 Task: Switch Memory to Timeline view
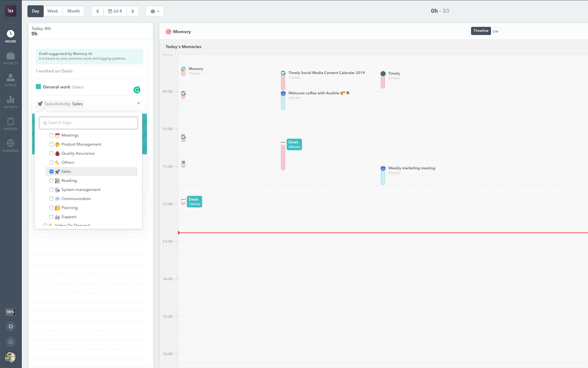tap(481, 31)
